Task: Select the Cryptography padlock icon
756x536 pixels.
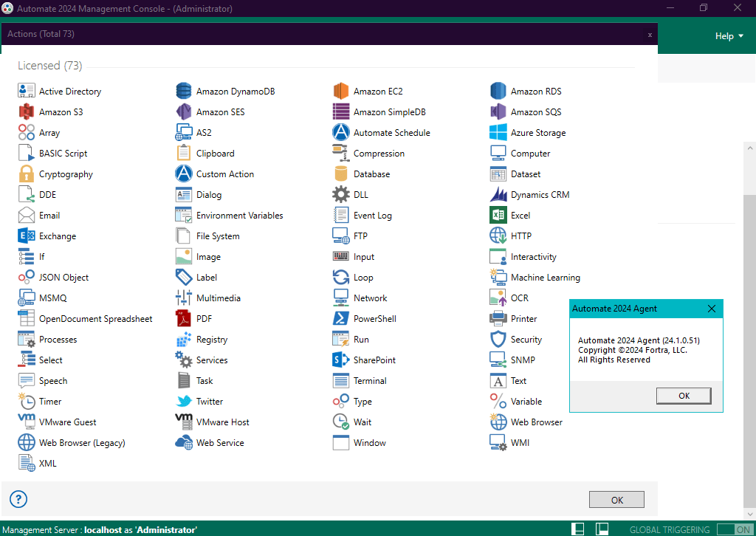Action: 26,173
